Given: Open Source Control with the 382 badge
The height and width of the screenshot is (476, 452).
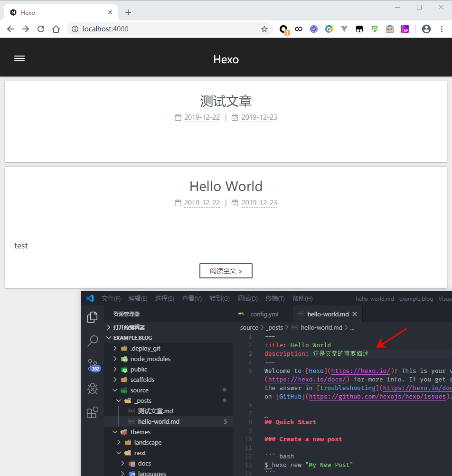Looking at the screenshot, I should tap(93, 365).
